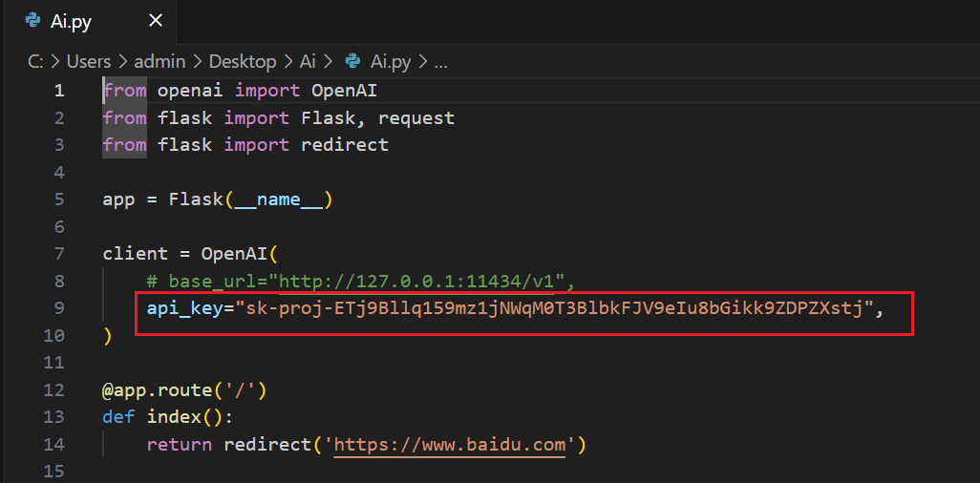Click the https://www.baidu.com link
Screen dimensions: 980x483
(x=454, y=445)
